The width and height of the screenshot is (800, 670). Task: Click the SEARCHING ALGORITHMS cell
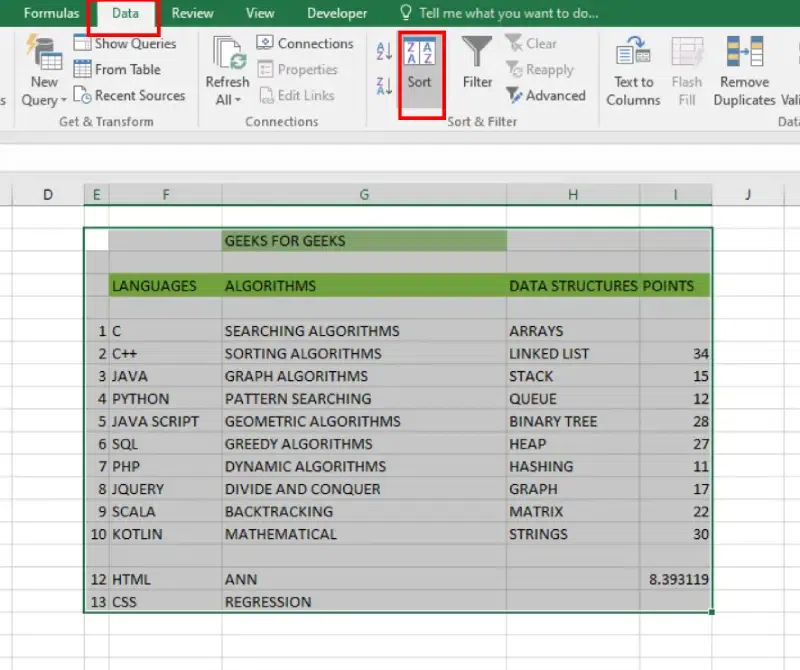364,331
